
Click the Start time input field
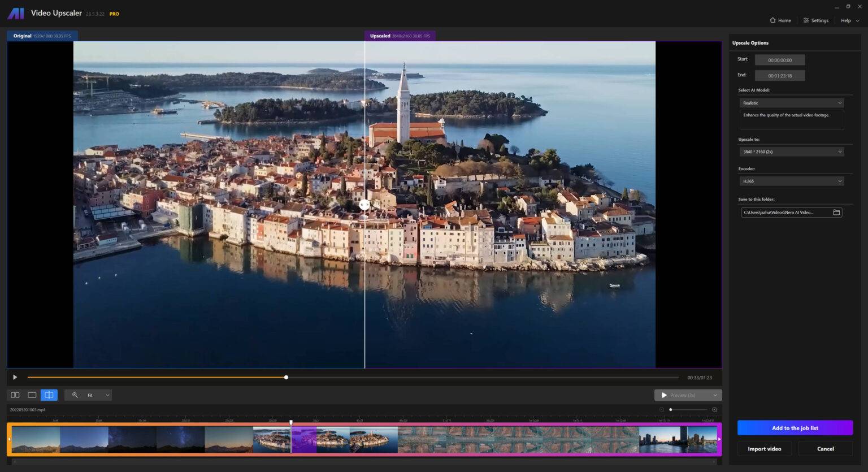pyautogui.click(x=779, y=60)
